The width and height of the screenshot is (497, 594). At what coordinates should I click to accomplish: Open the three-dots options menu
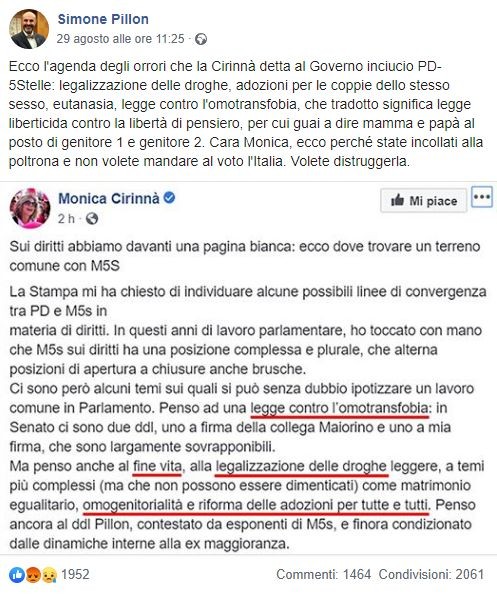tap(482, 197)
